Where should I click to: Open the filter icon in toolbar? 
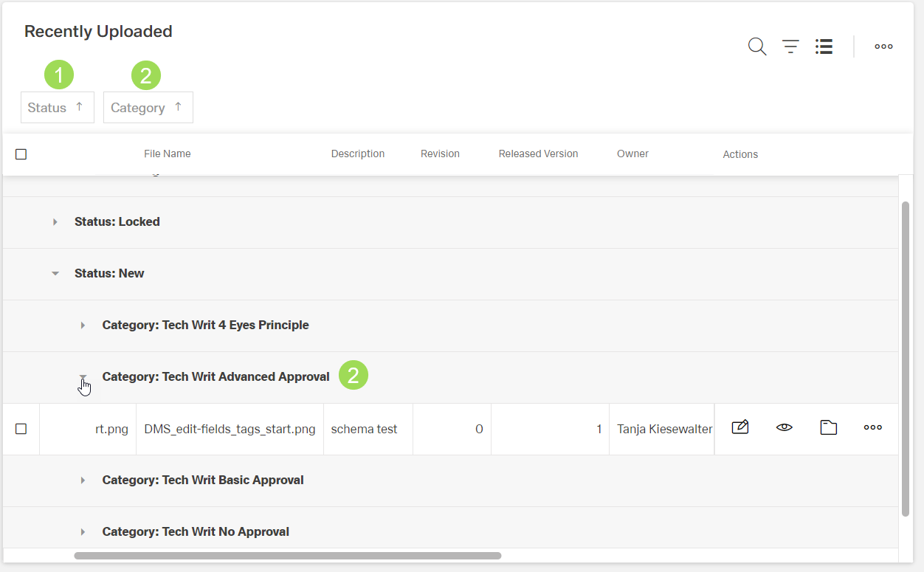pyautogui.click(x=790, y=46)
